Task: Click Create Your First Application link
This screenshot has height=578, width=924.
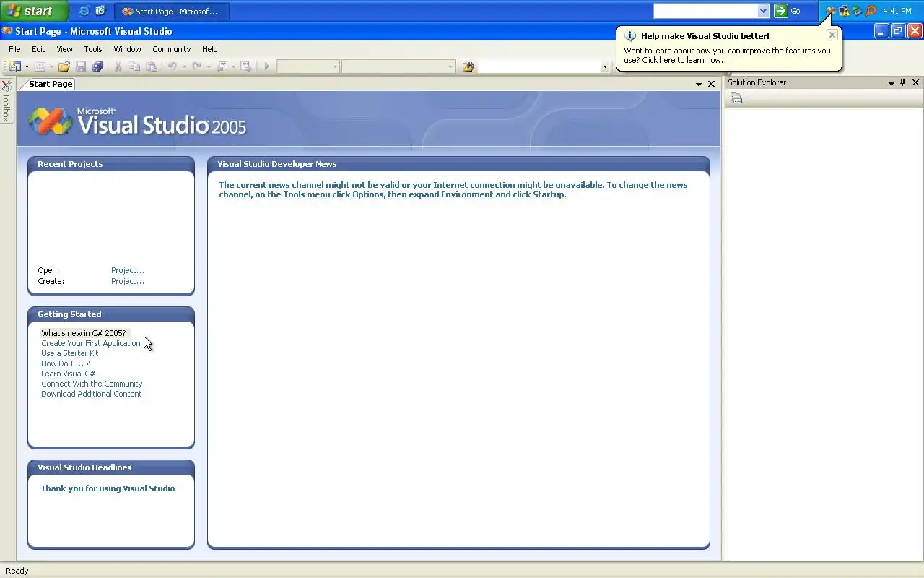Action: click(91, 343)
